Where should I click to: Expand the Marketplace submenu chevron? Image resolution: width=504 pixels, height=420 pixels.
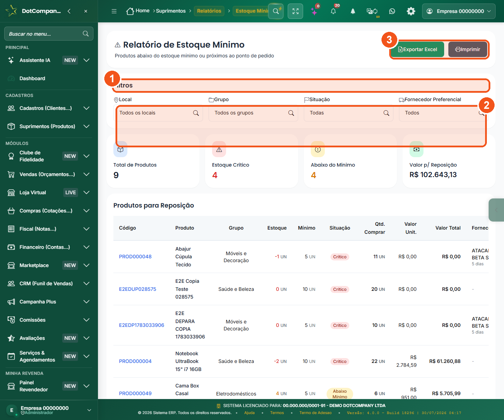[86, 265]
